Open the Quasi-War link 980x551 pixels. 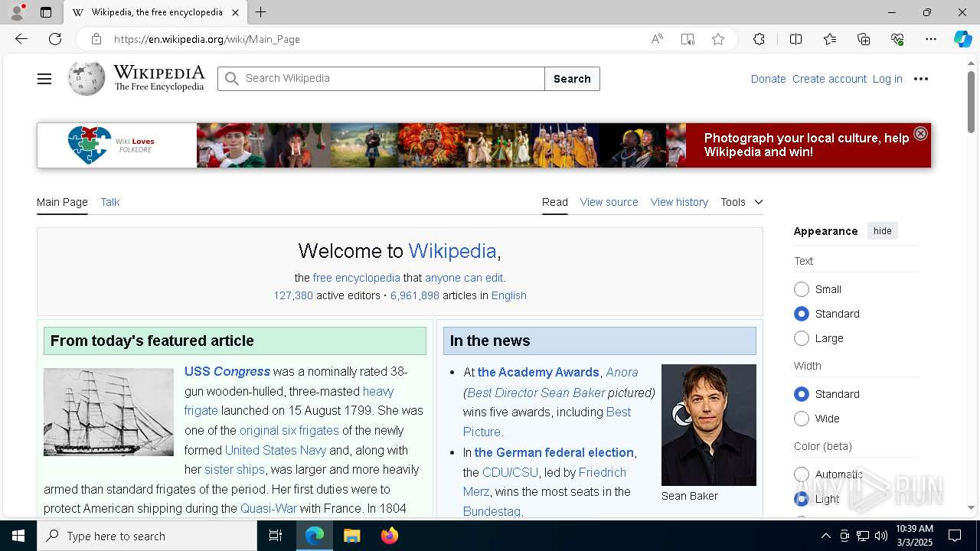[x=269, y=508]
